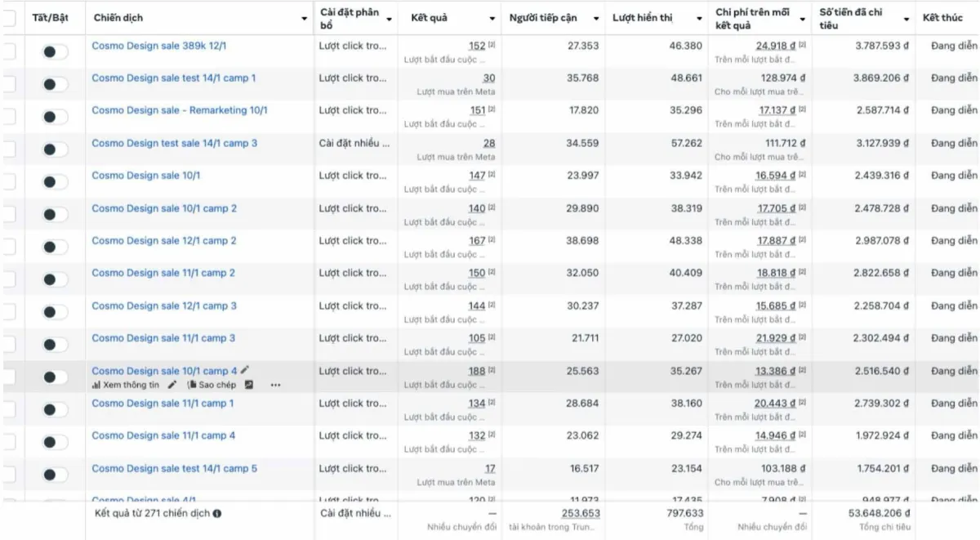
Task: Open Xem thông tin chart icon
Action: tap(96, 385)
